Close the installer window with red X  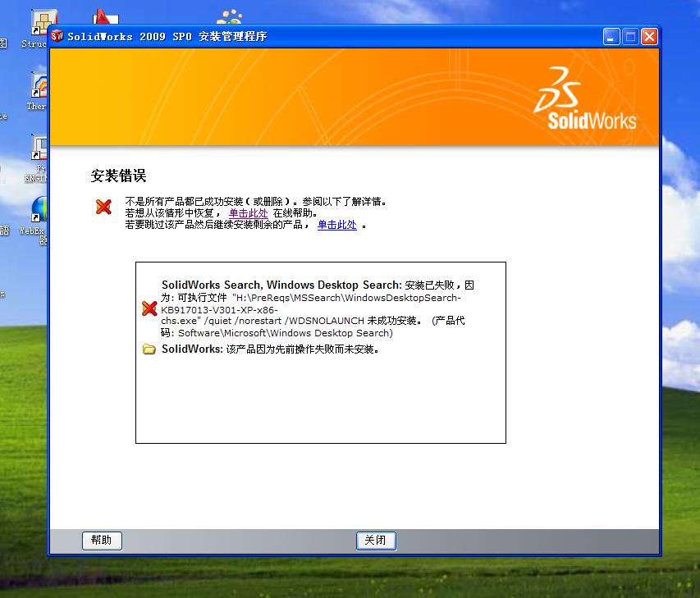tap(649, 37)
